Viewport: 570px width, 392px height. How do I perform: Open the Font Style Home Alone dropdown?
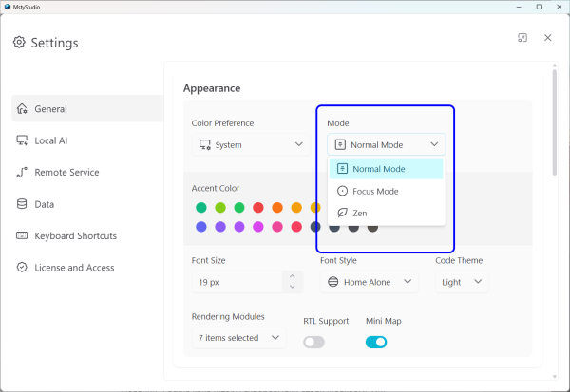pyautogui.click(x=370, y=282)
